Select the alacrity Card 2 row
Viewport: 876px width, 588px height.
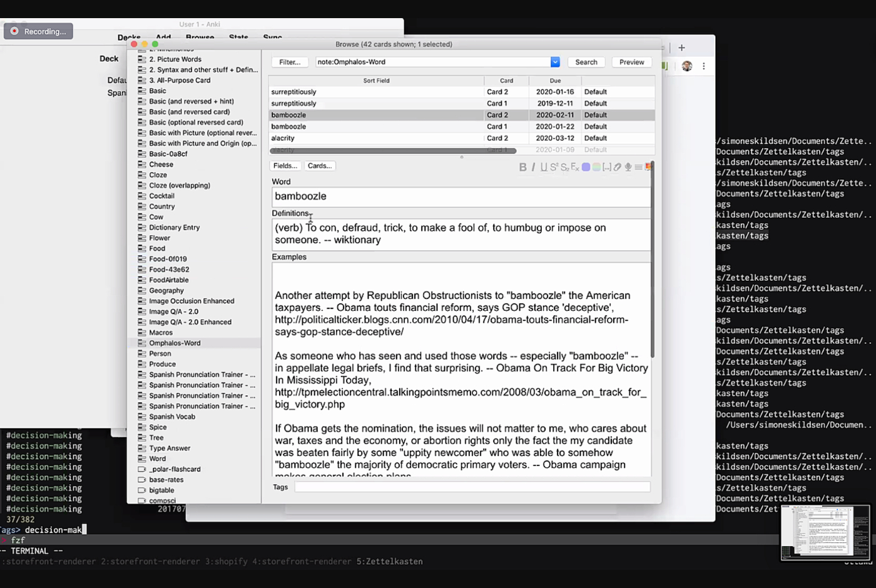coord(375,138)
